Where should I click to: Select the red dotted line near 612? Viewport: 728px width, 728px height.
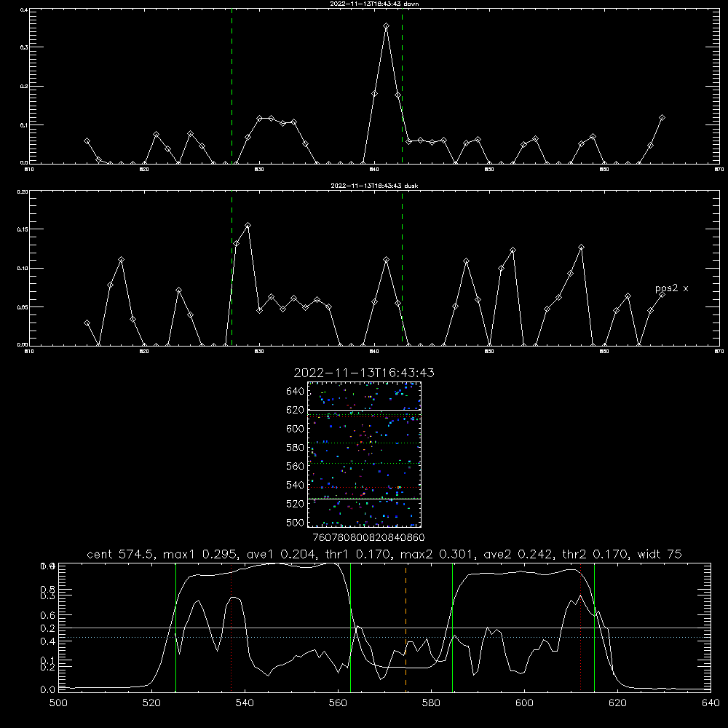point(580,628)
